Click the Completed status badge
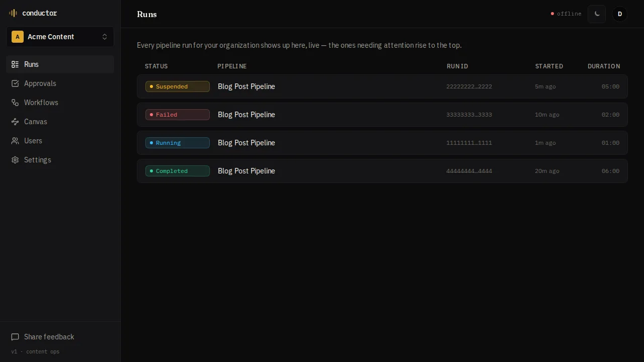 178,171
